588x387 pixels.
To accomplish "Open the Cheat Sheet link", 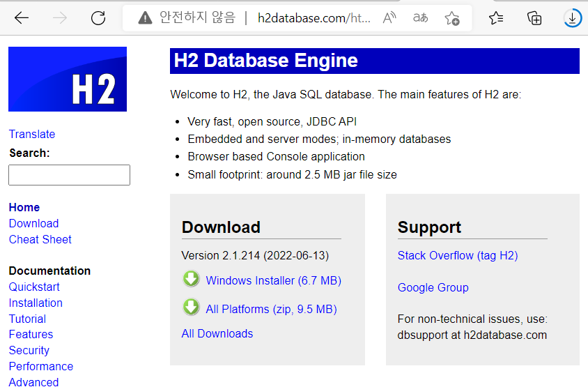I will point(40,239).
